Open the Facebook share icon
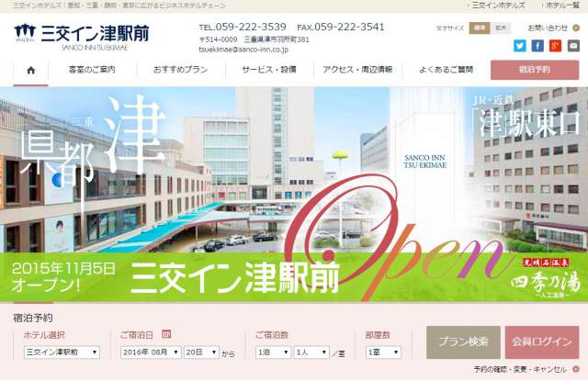Image resolution: width=588 pixels, height=380 pixels. click(x=537, y=46)
